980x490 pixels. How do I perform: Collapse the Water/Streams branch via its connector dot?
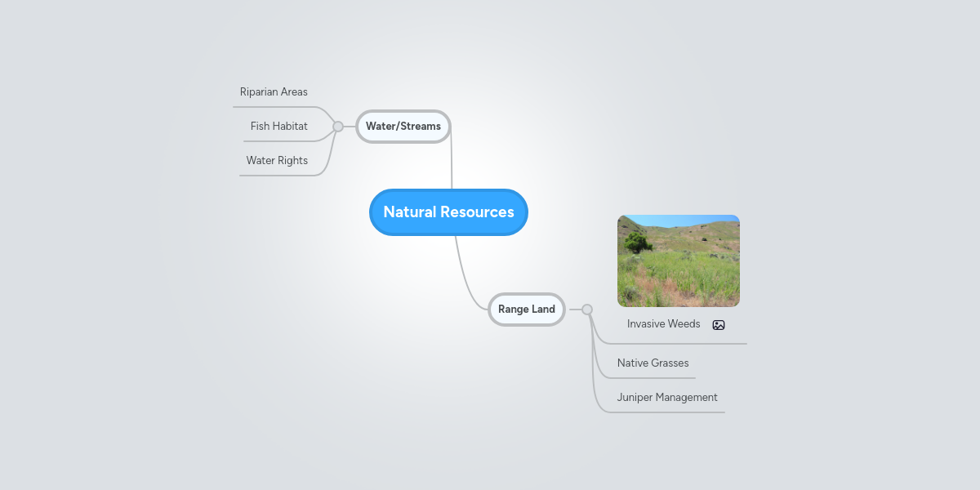tap(338, 126)
